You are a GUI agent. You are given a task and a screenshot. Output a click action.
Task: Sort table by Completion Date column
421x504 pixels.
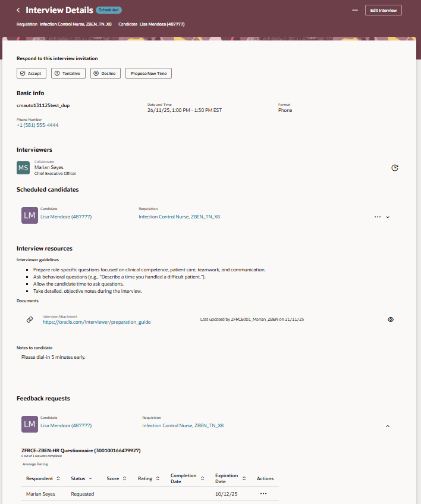pos(202,478)
